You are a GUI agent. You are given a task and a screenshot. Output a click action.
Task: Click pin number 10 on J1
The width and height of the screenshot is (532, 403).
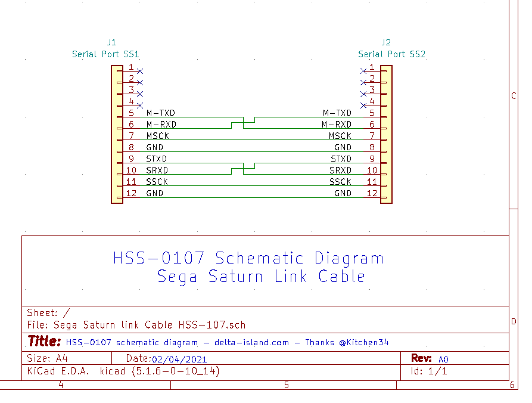tap(131, 170)
